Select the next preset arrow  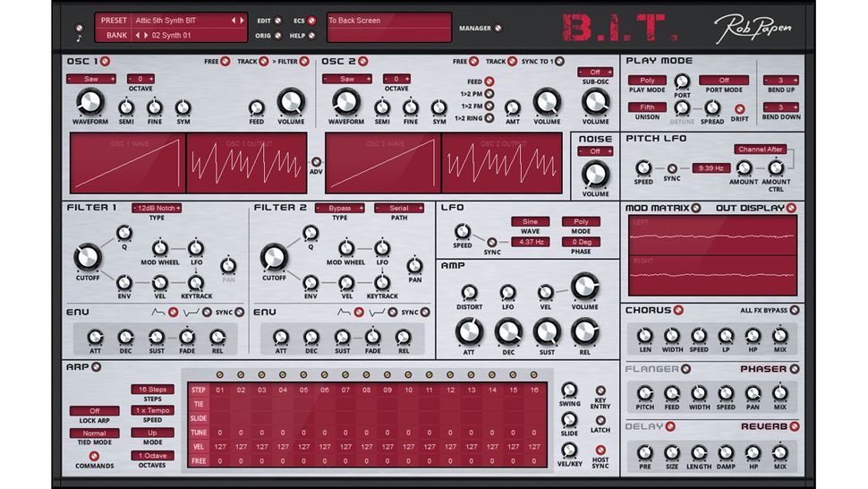242,21
